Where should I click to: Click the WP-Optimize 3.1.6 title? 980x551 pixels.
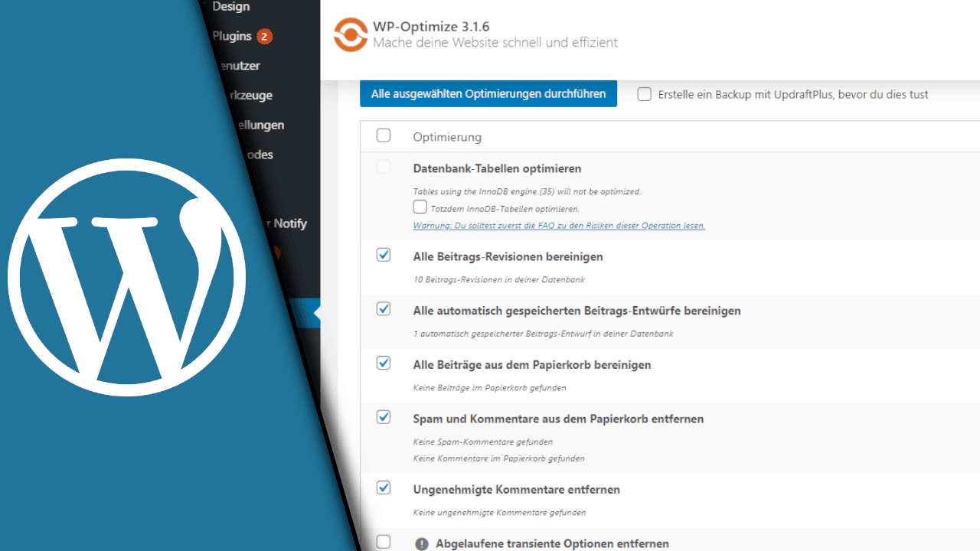click(431, 27)
